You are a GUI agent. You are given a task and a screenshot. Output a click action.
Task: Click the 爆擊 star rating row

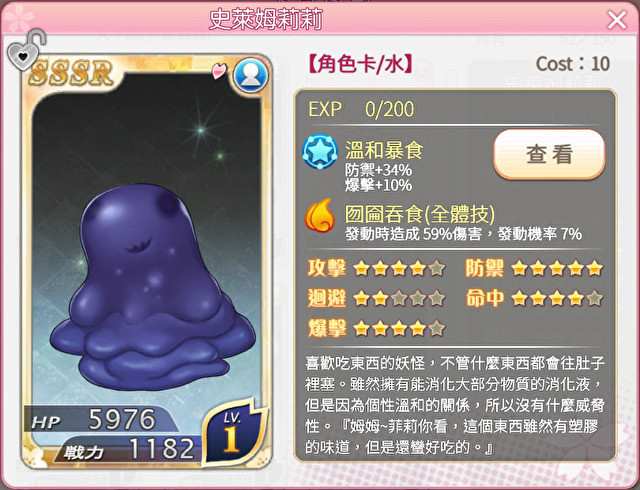(x=376, y=328)
